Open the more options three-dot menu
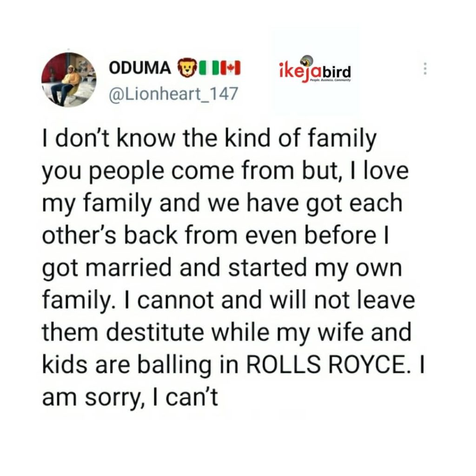The image size is (476, 476). [x=424, y=69]
